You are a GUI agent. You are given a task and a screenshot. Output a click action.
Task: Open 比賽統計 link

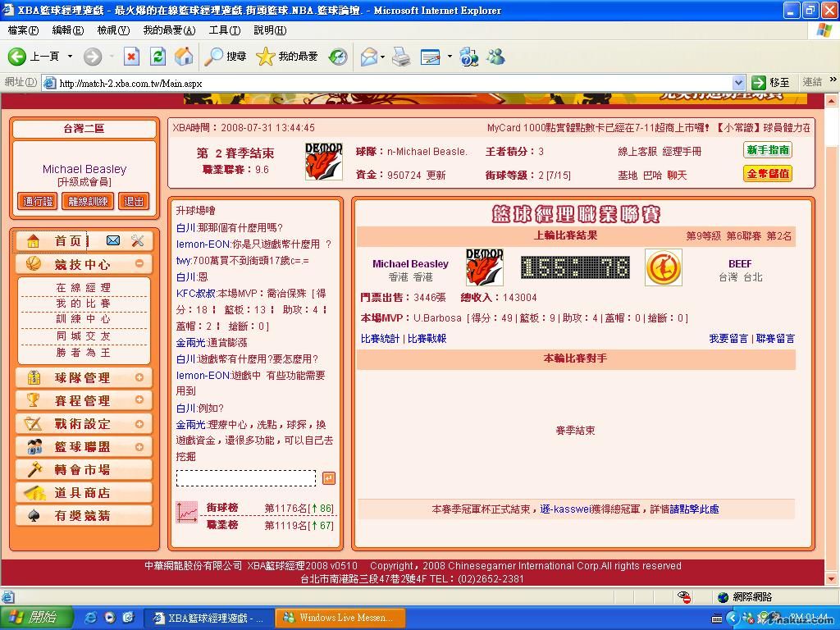[380, 339]
